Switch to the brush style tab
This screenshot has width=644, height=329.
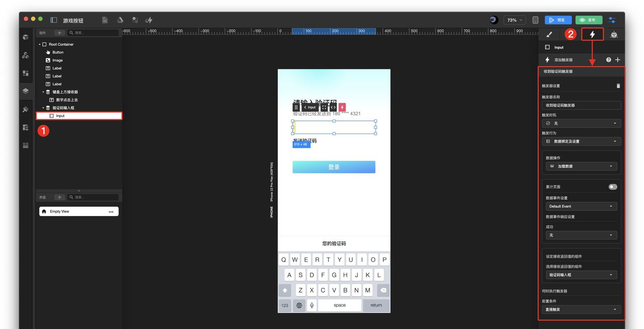click(549, 35)
